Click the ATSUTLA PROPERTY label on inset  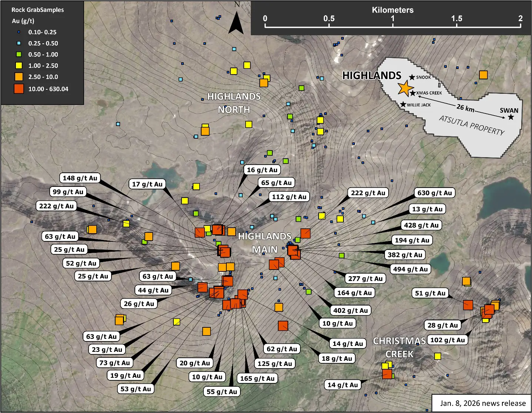(x=471, y=126)
